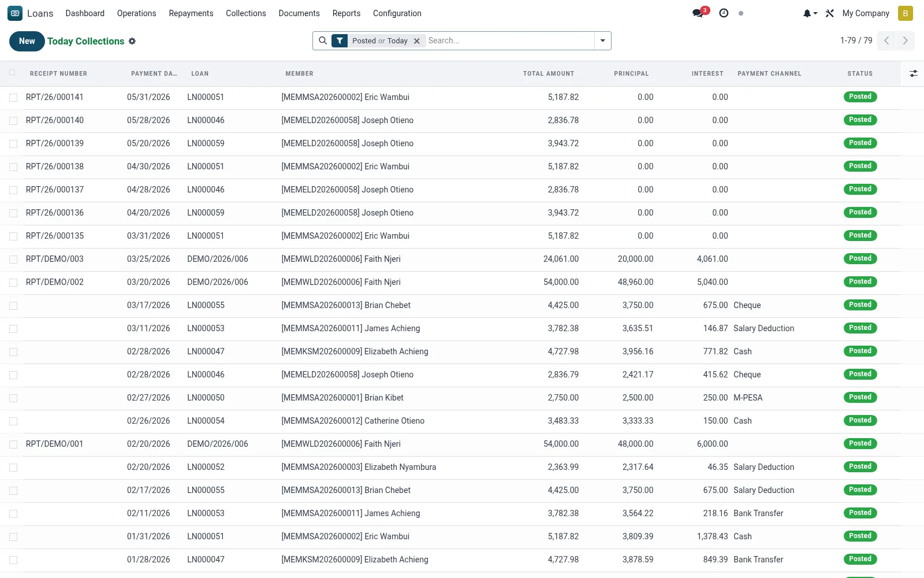This screenshot has height=578, width=924.
Task: Click into the Search input field
Action: pos(509,40)
